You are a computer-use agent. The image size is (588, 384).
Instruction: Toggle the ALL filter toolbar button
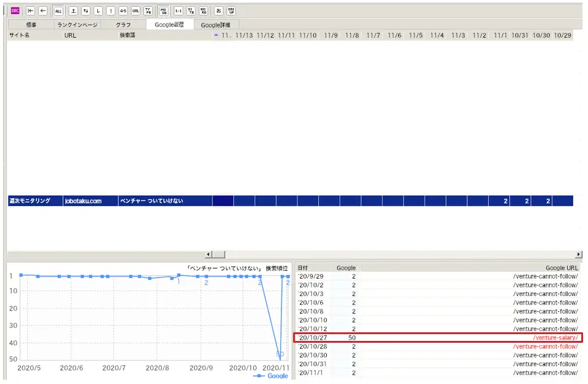pyautogui.click(x=58, y=10)
